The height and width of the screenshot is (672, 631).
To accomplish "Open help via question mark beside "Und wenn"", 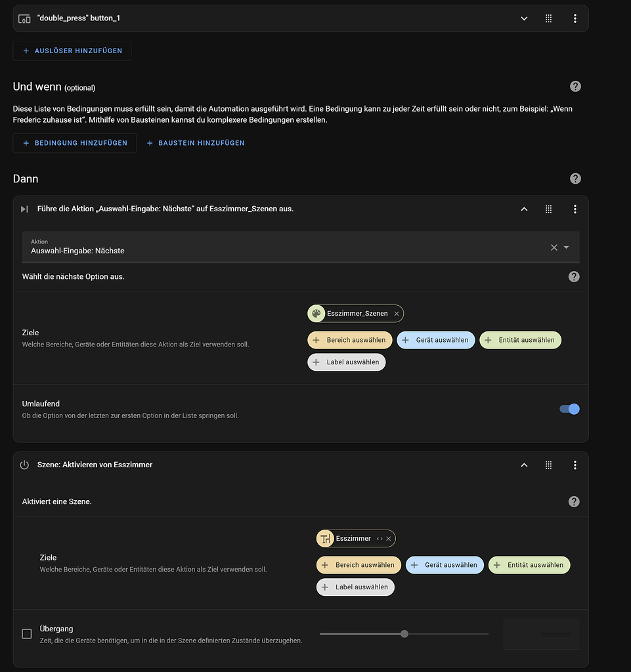I will (575, 86).
